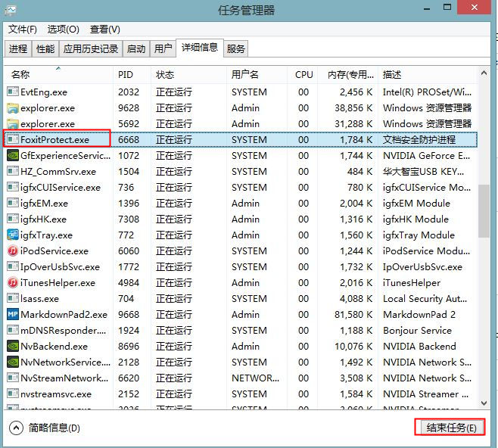
Task: Click memory value 38,856 K
Action: coord(353,108)
